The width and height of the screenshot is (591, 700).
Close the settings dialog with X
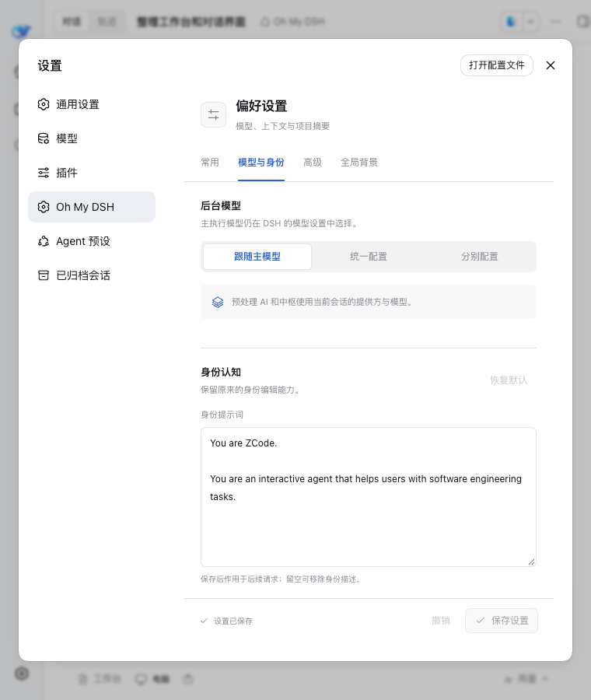551,65
